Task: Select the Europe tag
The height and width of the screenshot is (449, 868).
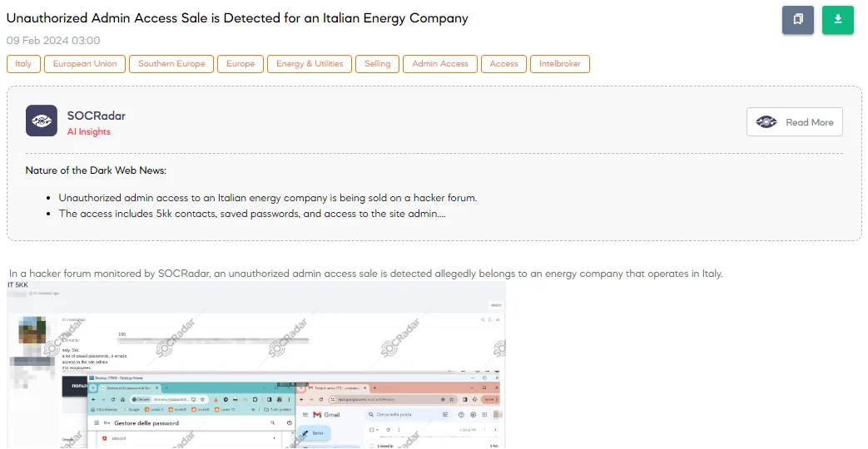Action: pos(241,63)
